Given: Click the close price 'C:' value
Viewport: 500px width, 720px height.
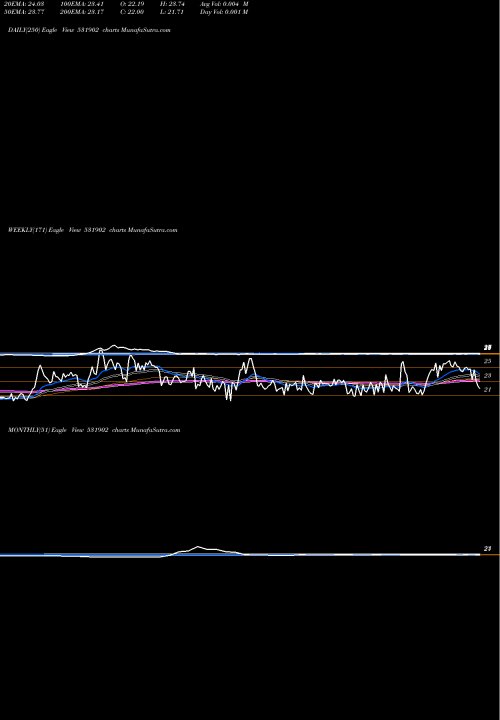Looking at the screenshot, I should tap(132, 12).
